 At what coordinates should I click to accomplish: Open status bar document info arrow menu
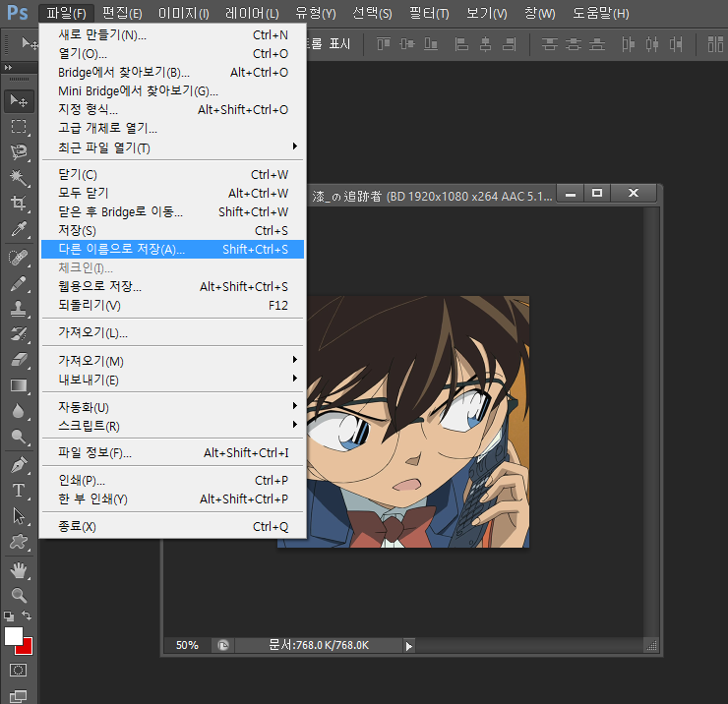point(409,646)
